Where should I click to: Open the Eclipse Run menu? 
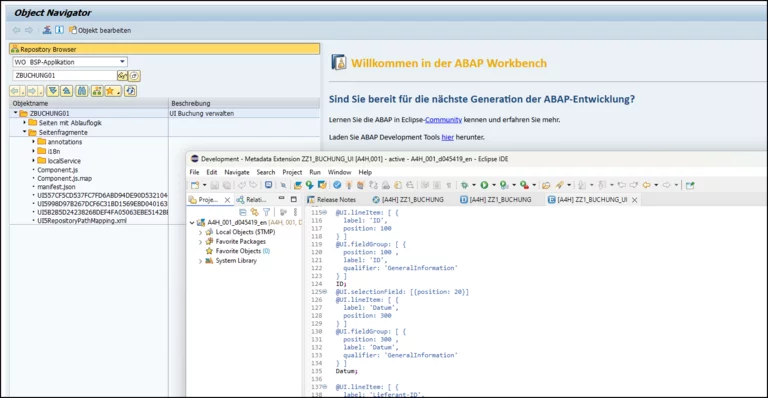(x=315, y=172)
